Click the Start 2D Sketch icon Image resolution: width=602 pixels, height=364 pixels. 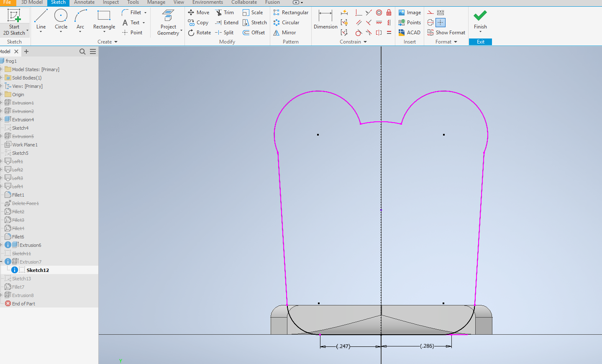click(x=14, y=16)
